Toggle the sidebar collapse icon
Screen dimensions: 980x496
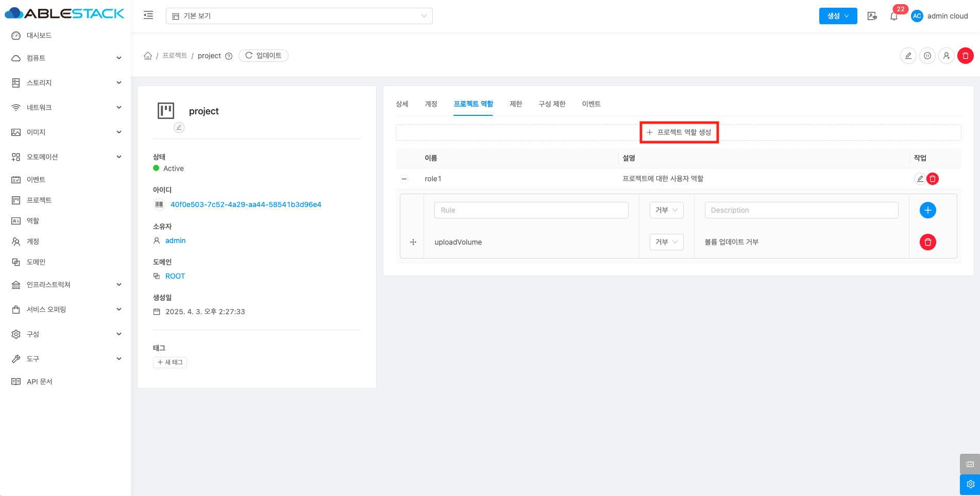(x=148, y=15)
